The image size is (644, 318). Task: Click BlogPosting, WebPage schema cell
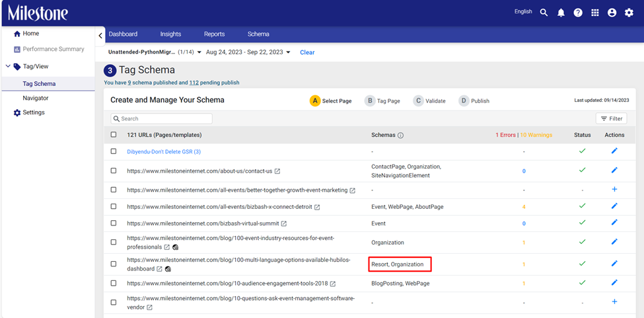[400, 284]
